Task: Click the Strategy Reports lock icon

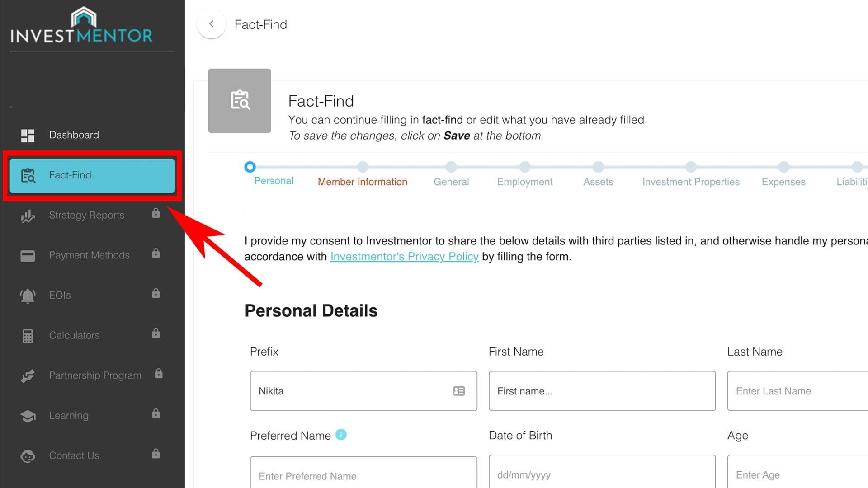Action: click(x=156, y=213)
